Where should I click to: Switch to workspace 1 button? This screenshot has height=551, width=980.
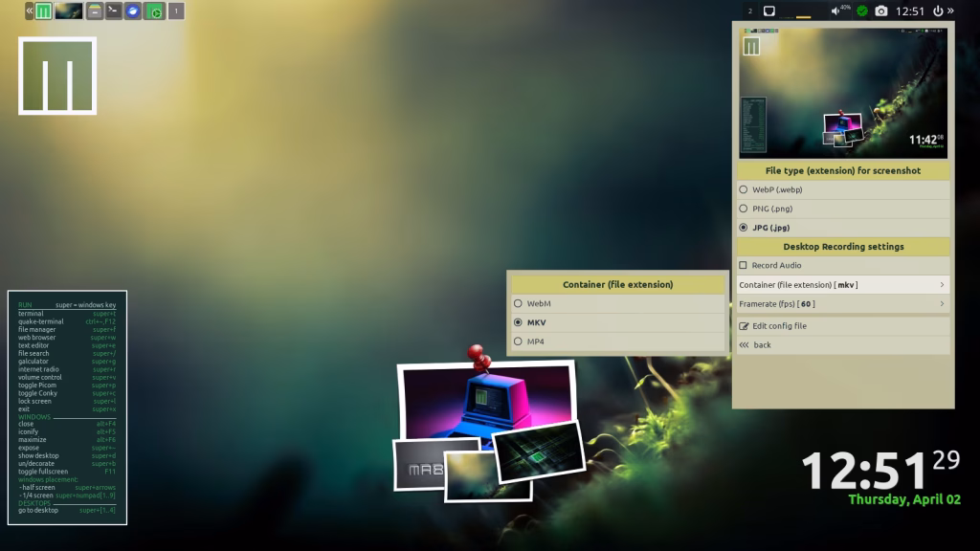176,11
